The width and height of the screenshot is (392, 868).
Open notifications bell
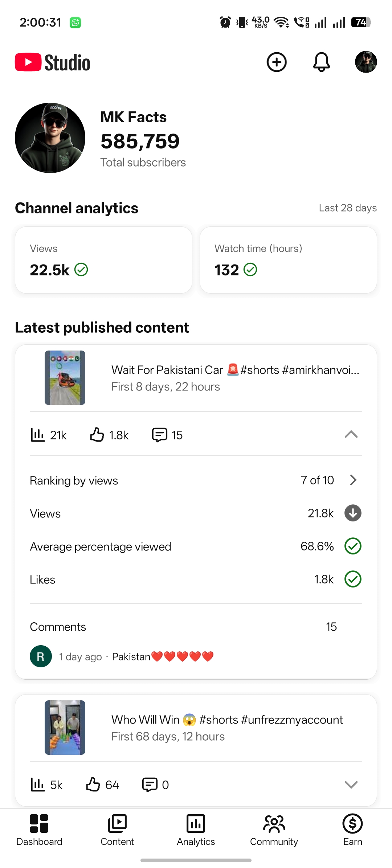pos(321,62)
